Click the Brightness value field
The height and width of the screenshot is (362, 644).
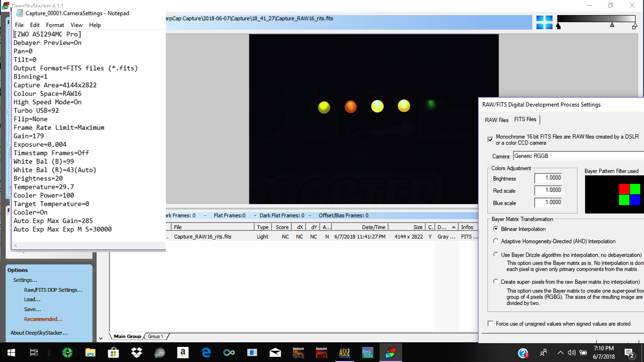pyautogui.click(x=548, y=178)
